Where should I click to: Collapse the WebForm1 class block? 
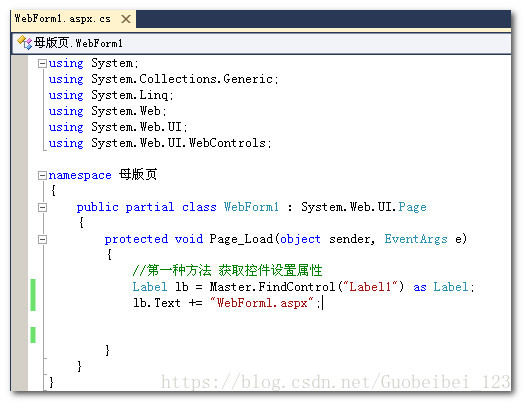(x=42, y=207)
